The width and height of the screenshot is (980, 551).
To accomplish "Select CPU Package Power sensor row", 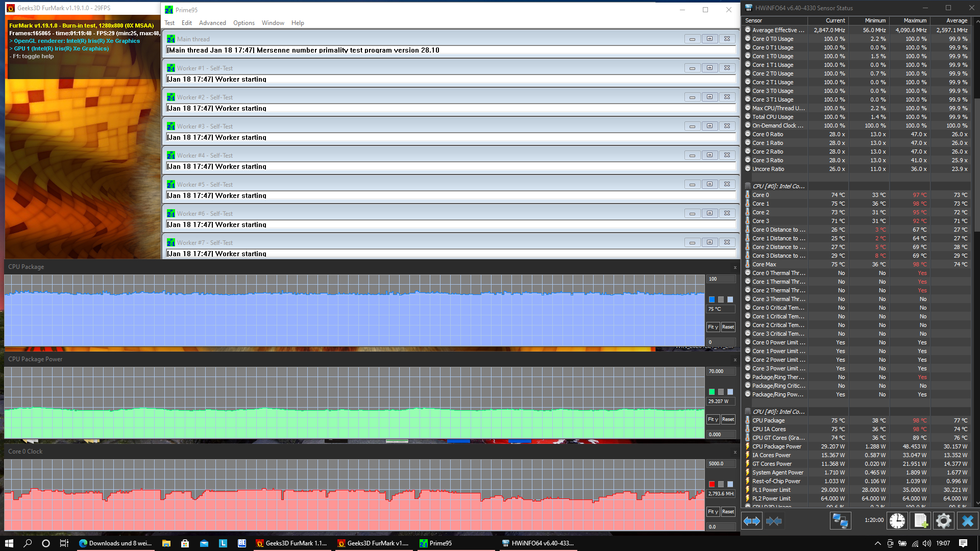I will click(x=857, y=446).
